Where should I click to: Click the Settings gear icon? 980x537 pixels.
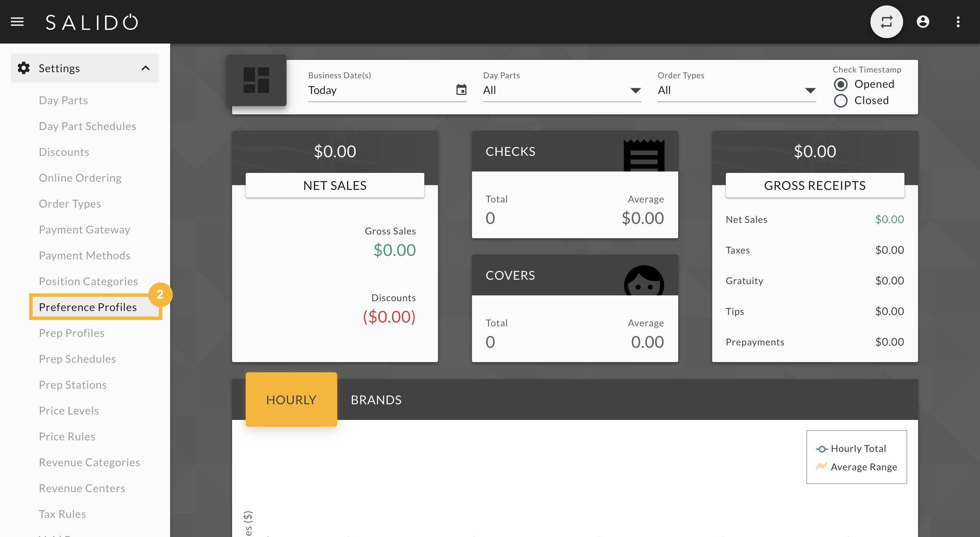point(23,68)
